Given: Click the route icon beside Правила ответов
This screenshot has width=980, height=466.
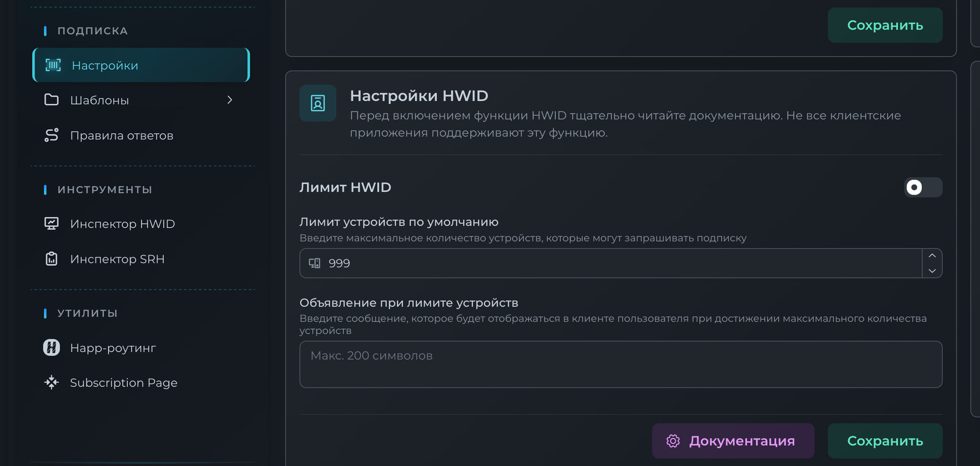Looking at the screenshot, I should (52, 135).
